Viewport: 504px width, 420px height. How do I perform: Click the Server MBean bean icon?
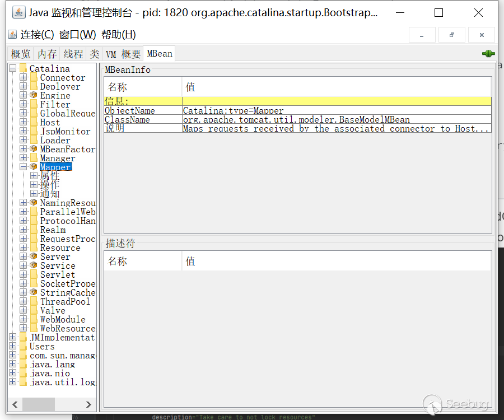[33, 256]
